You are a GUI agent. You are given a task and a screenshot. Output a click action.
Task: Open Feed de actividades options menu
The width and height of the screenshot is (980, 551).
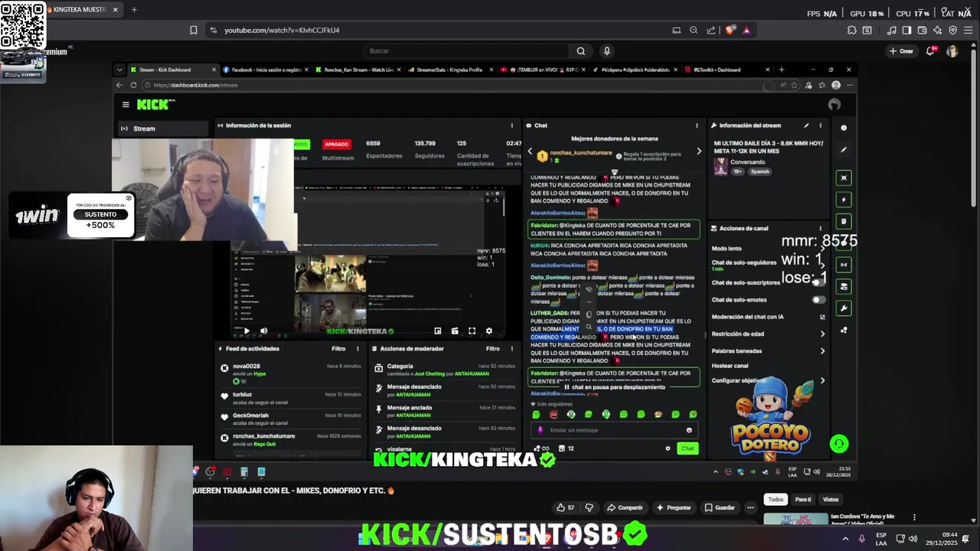pos(358,349)
